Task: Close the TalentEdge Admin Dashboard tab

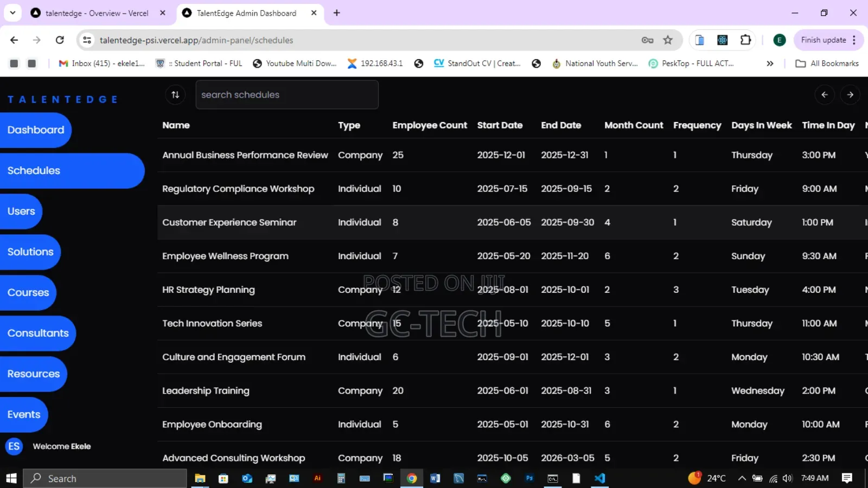Action: [314, 13]
